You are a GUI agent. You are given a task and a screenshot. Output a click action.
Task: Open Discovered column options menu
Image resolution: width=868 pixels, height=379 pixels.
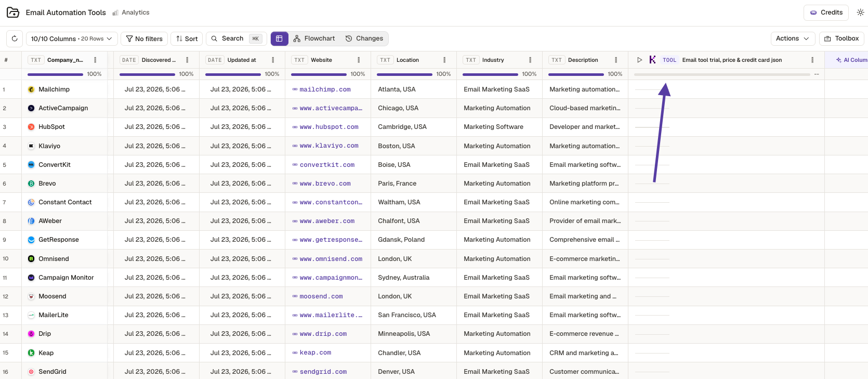click(x=187, y=60)
